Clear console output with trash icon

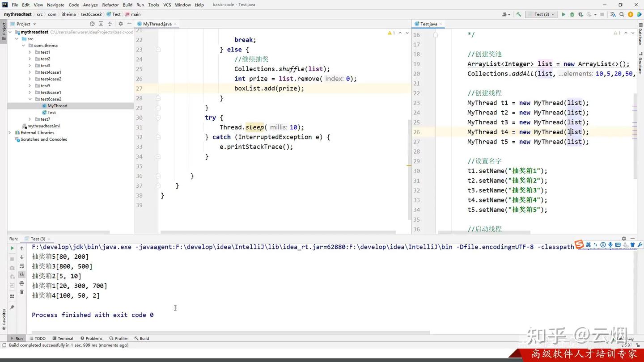(21, 292)
